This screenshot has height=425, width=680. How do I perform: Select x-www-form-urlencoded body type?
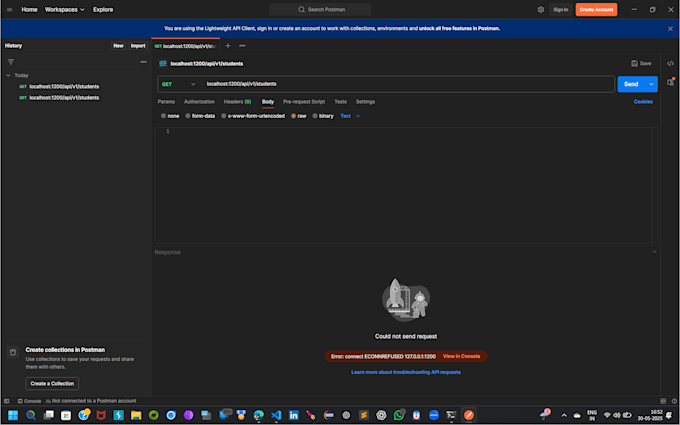pos(253,116)
